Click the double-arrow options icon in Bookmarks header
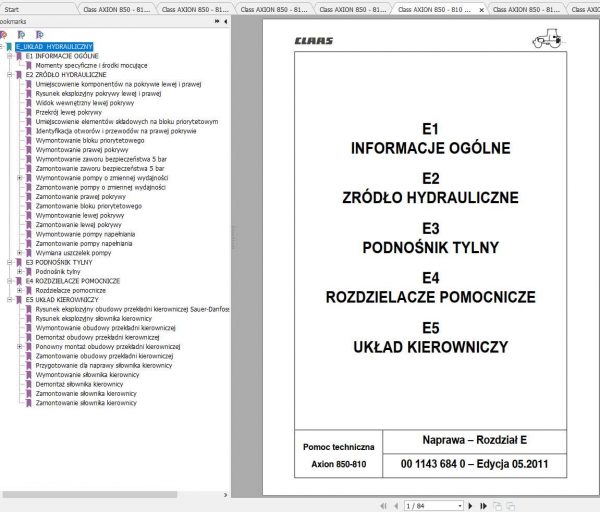The height and width of the screenshot is (512, 600). (217, 21)
